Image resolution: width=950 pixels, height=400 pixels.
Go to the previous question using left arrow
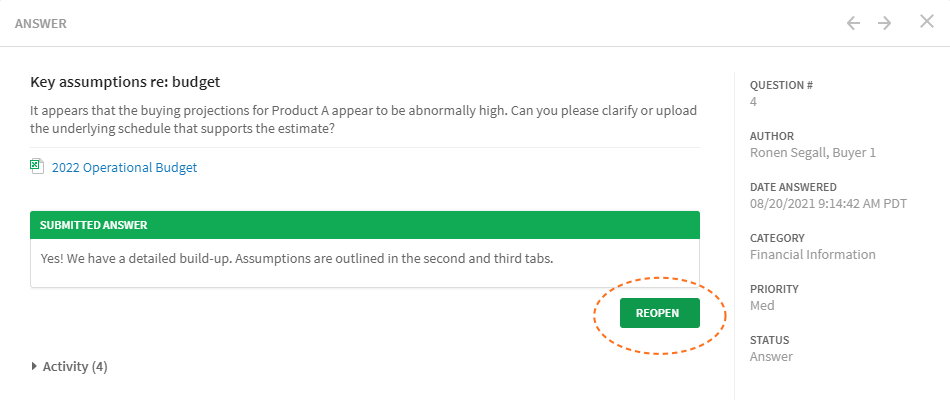point(853,24)
